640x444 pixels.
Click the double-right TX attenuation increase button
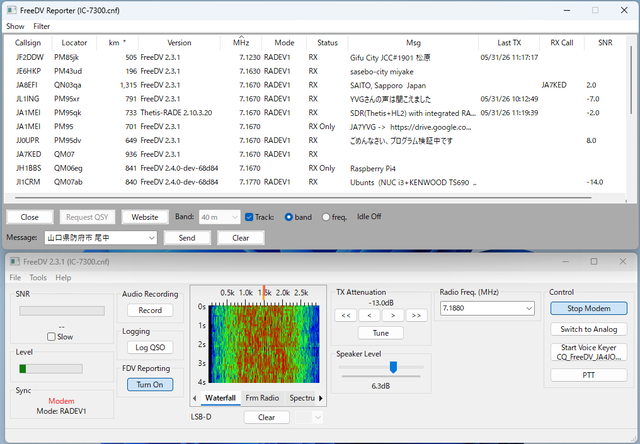tap(416, 315)
